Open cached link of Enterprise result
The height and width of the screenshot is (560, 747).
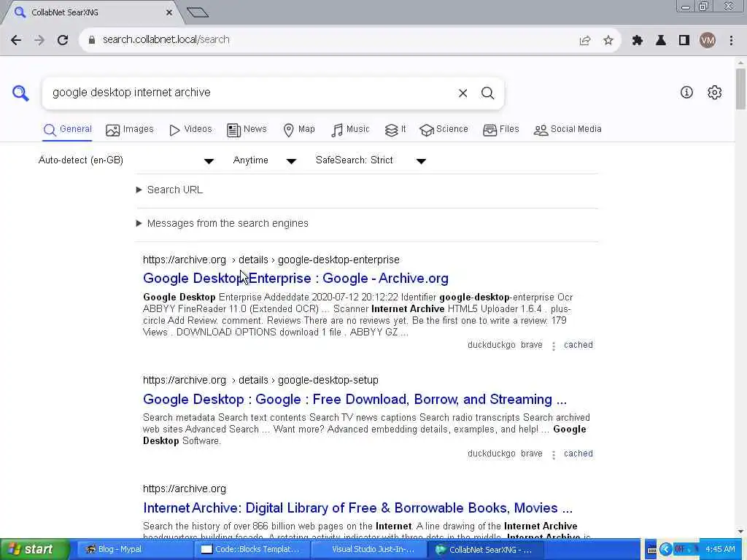578,345
